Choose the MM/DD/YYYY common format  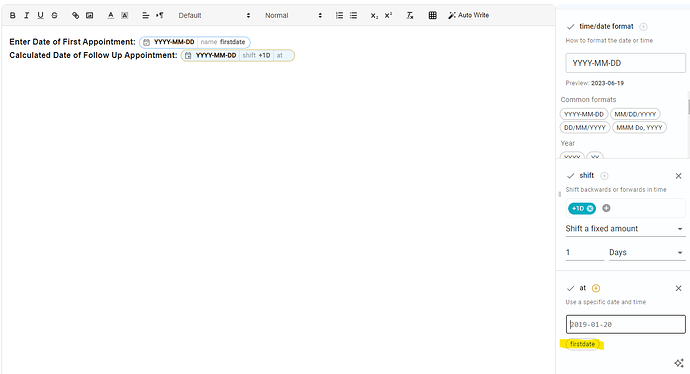635,114
